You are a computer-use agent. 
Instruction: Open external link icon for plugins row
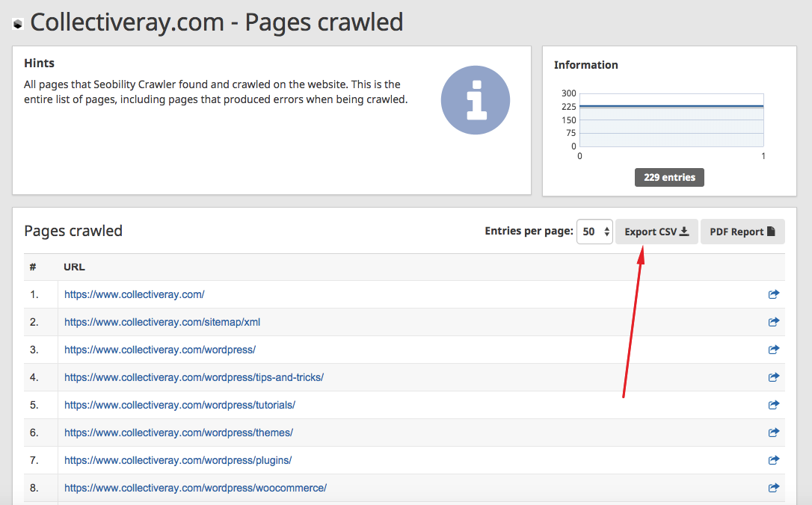tap(774, 460)
